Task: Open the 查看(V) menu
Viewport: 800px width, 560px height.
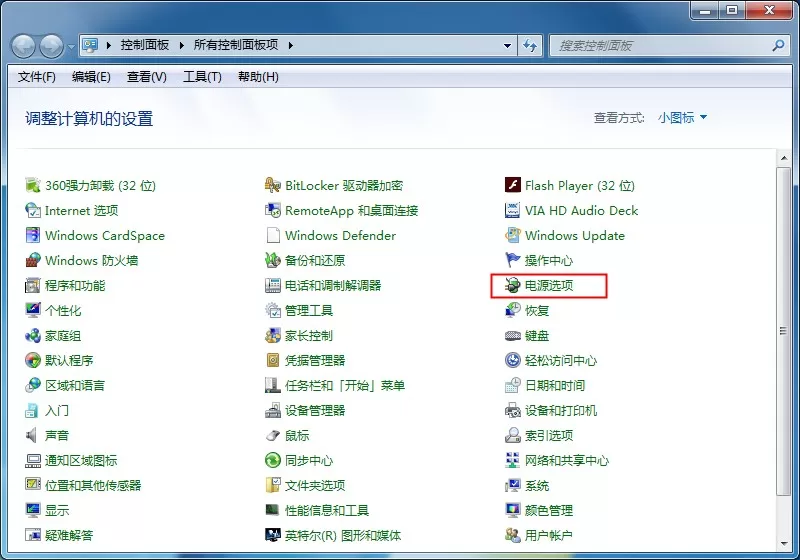Action: 147,77
